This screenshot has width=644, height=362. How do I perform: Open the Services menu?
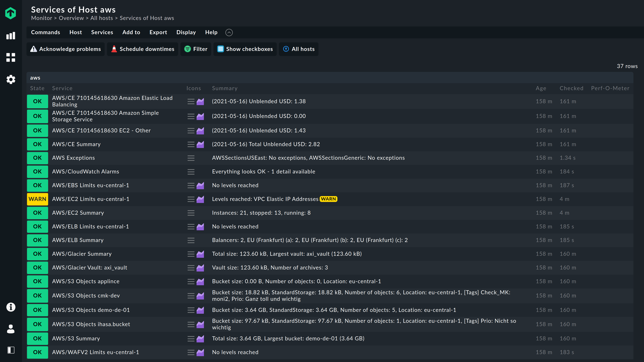(x=102, y=33)
